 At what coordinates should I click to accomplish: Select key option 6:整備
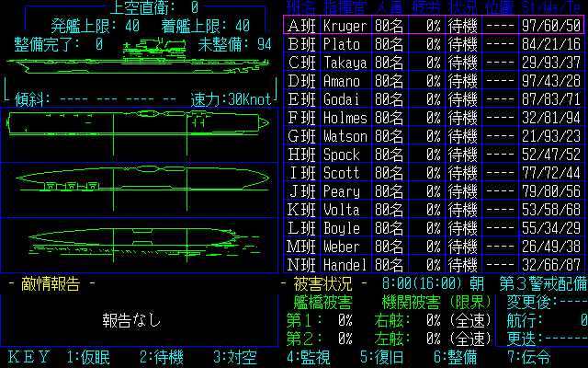pyautogui.click(x=456, y=357)
